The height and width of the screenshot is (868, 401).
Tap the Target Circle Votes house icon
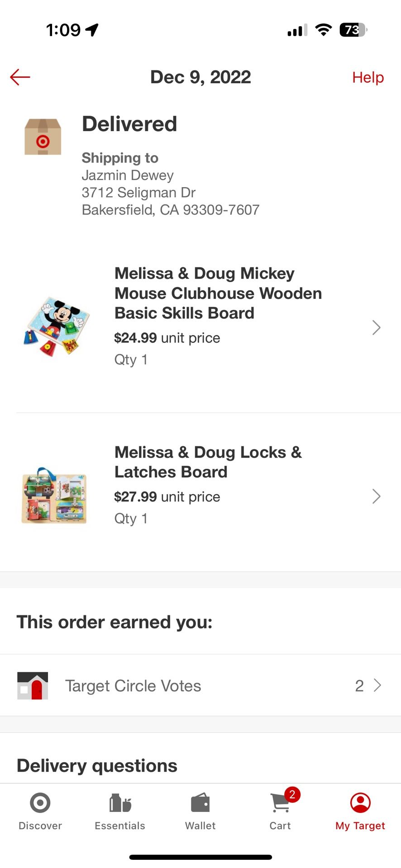coord(33,685)
